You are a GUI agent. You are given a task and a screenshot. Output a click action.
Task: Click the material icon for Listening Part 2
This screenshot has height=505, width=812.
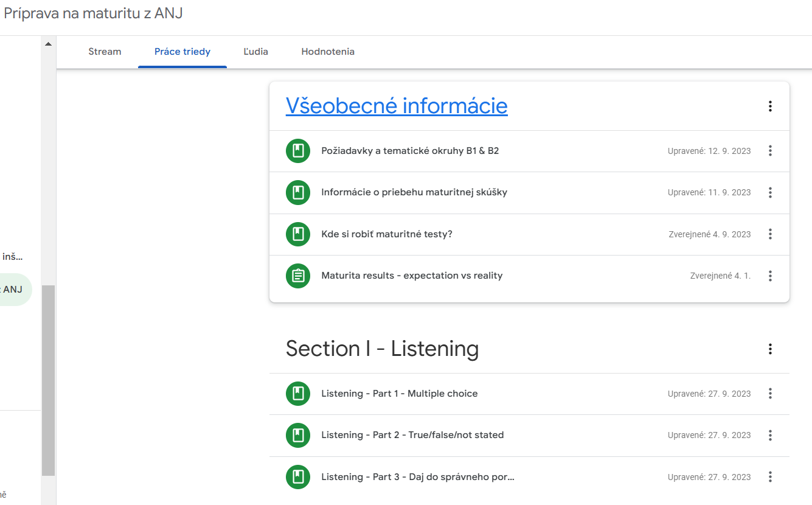coord(297,435)
